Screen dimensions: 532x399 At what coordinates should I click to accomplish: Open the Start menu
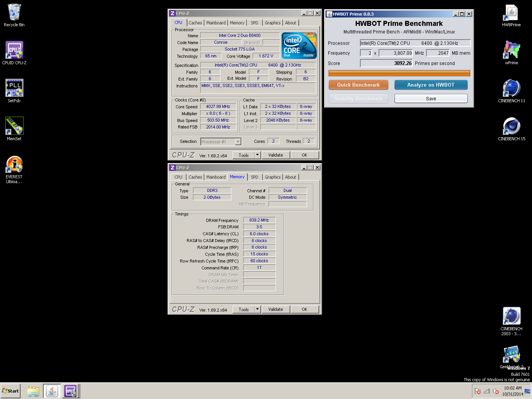[x=10, y=391]
